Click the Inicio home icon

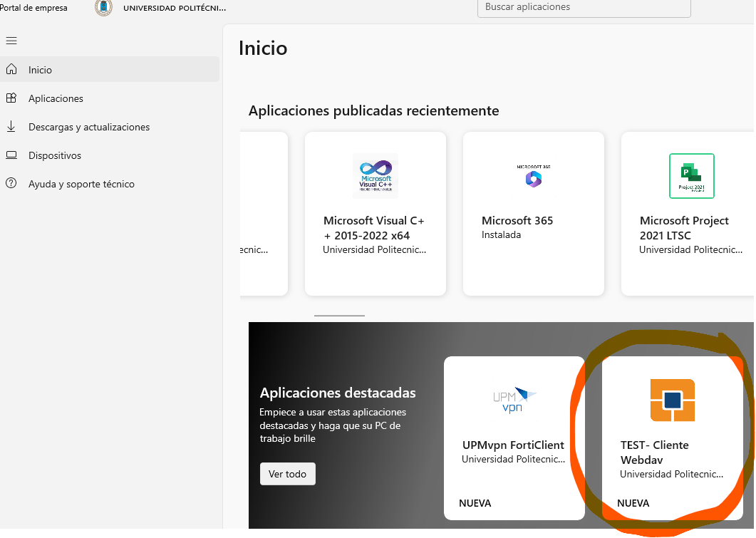pyautogui.click(x=11, y=69)
